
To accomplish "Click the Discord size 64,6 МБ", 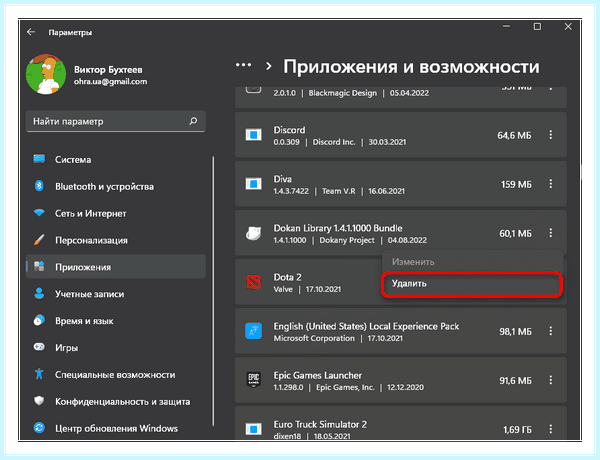I will (514, 135).
